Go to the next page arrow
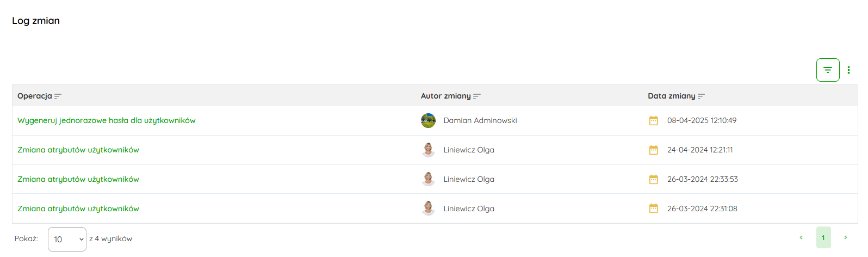This screenshot has height=257, width=868. pyautogui.click(x=845, y=237)
